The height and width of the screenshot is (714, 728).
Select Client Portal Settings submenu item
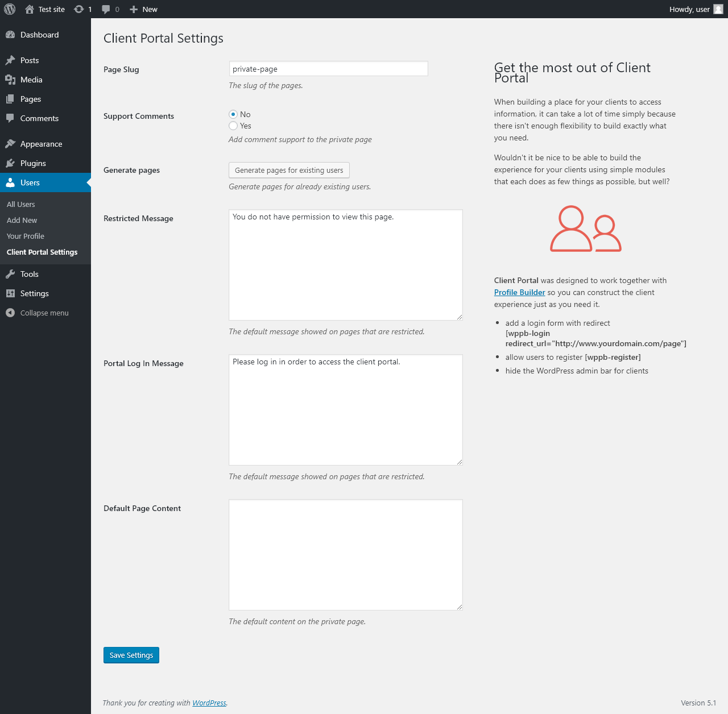(x=42, y=252)
